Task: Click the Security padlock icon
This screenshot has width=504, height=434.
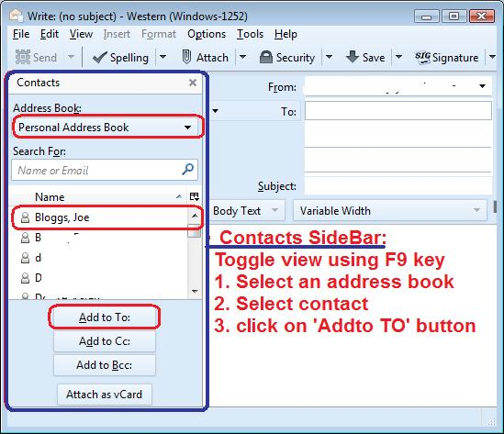Action: click(266, 57)
